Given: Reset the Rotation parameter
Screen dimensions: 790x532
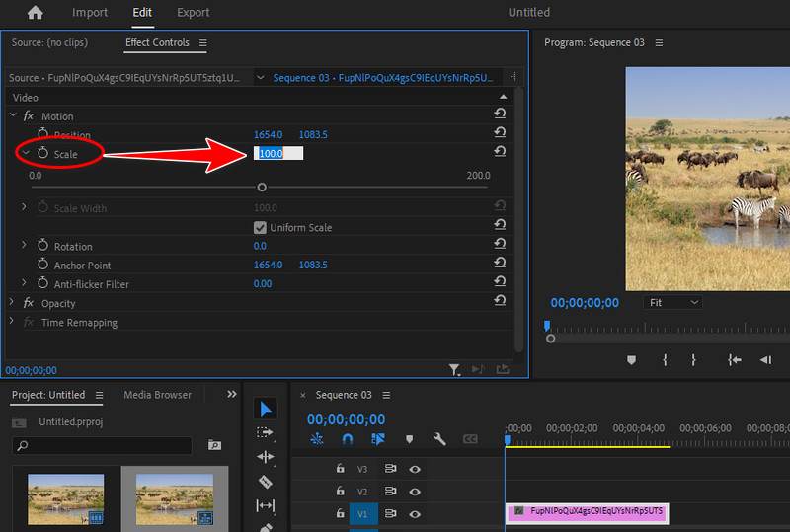Looking at the screenshot, I should pos(500,244).
